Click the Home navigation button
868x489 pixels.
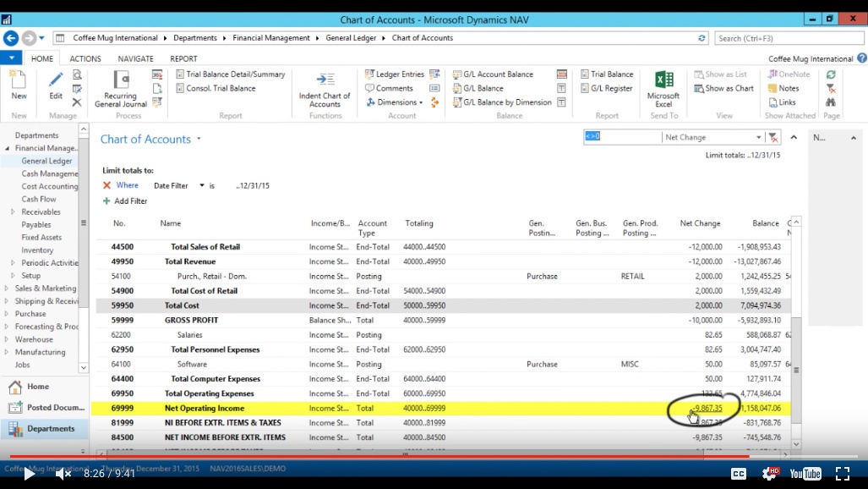coord(44,387)
